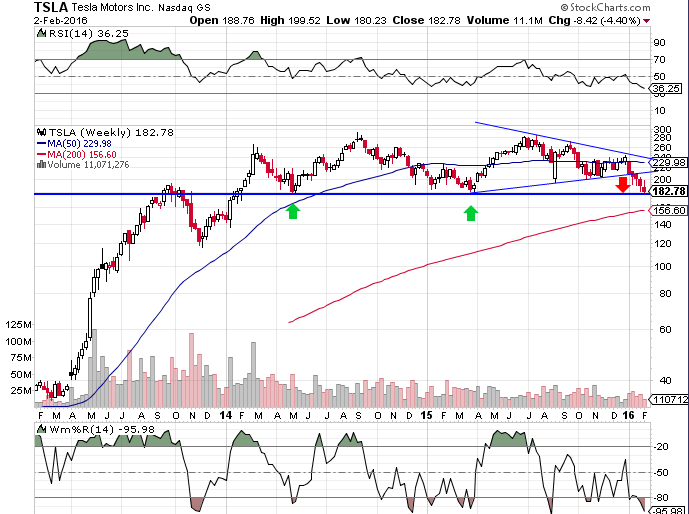Click the blue MA(50) legend line swatch
This screenshot has height=514, width=689.
[x=40, y=143]
